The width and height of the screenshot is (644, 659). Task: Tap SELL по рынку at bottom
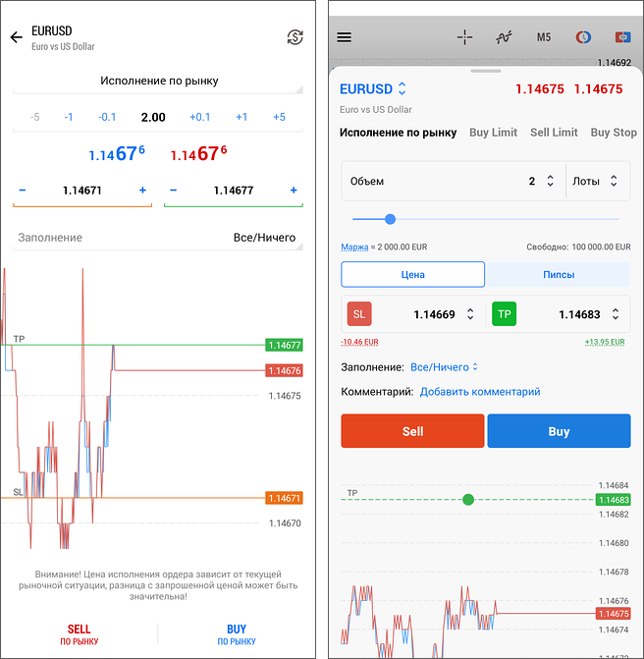click(x=79, y=634)
